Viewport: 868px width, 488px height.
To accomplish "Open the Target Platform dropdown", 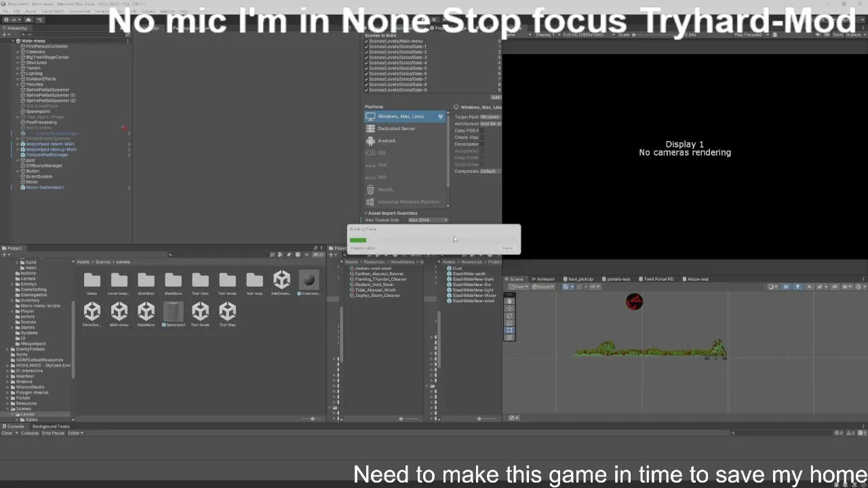I will 490,117.
